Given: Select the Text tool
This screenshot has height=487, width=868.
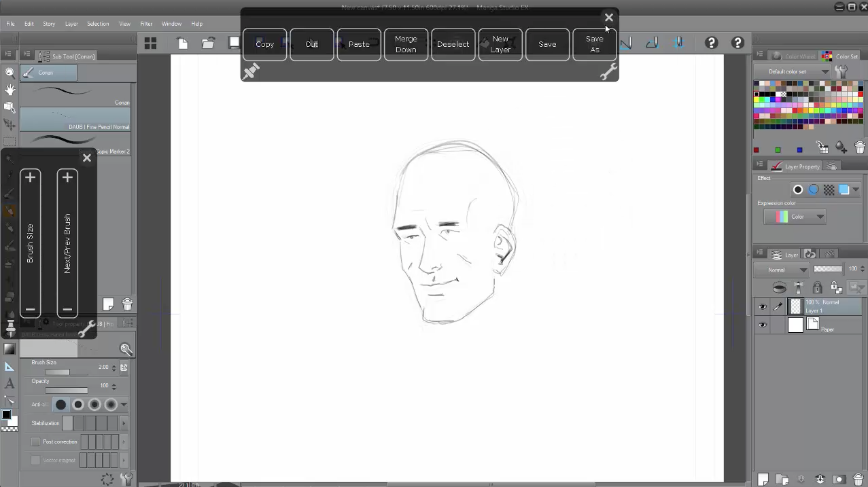Looking at the screenshot, I should 10,384.
